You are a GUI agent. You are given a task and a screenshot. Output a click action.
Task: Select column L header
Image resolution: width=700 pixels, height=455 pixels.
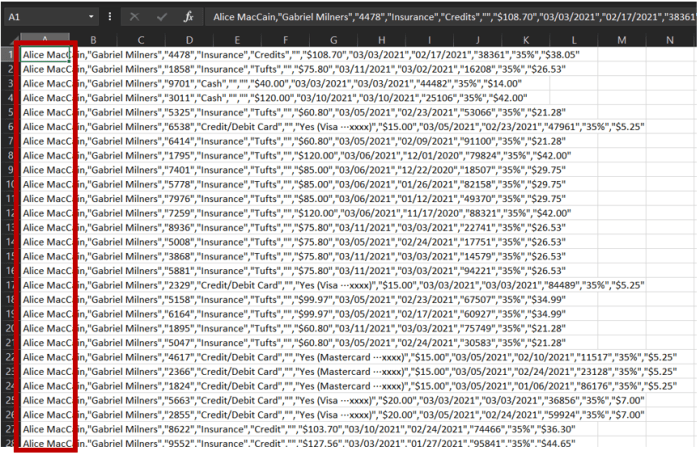[574, 40]
